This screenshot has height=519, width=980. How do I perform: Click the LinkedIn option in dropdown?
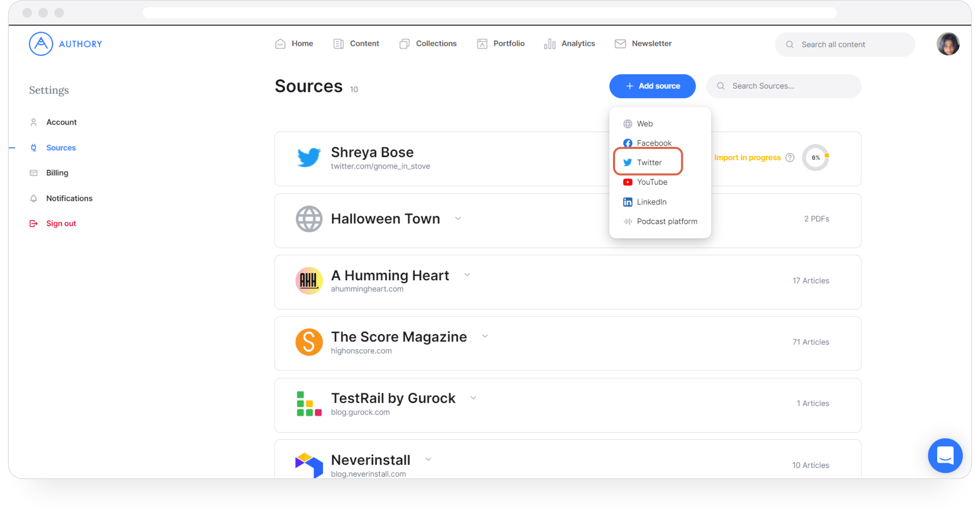[652, 202]
